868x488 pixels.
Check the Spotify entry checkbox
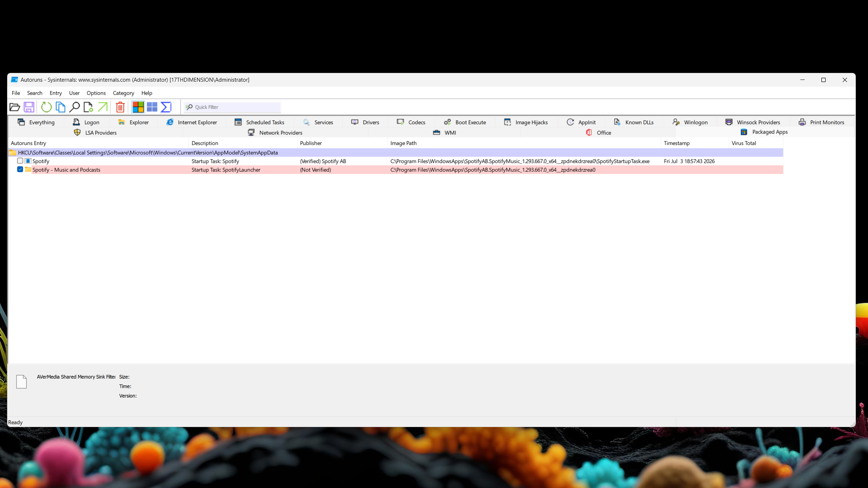pyautogui.click(x=20, y=160)
